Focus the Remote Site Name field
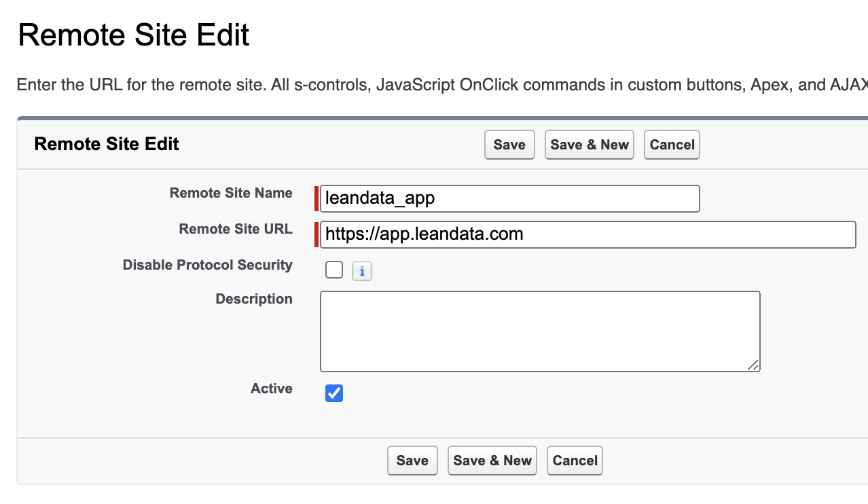The width and height of the screenshot is (868, 504). (x=509, y=199)
